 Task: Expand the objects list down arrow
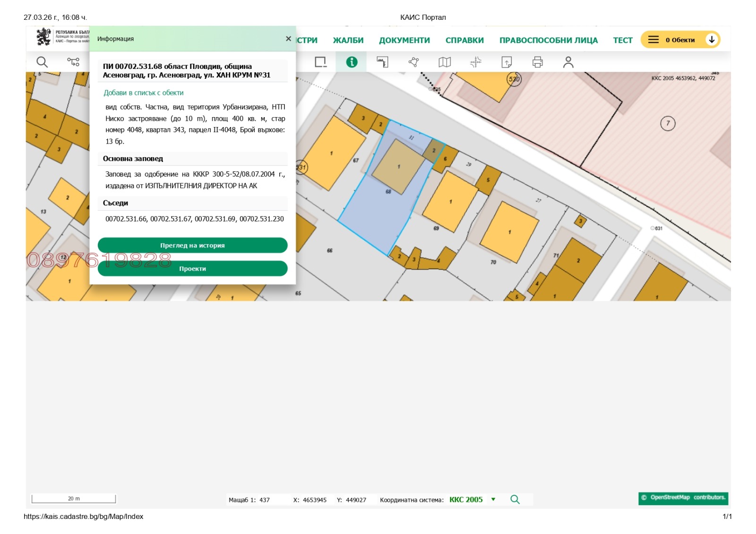(711, 40)
